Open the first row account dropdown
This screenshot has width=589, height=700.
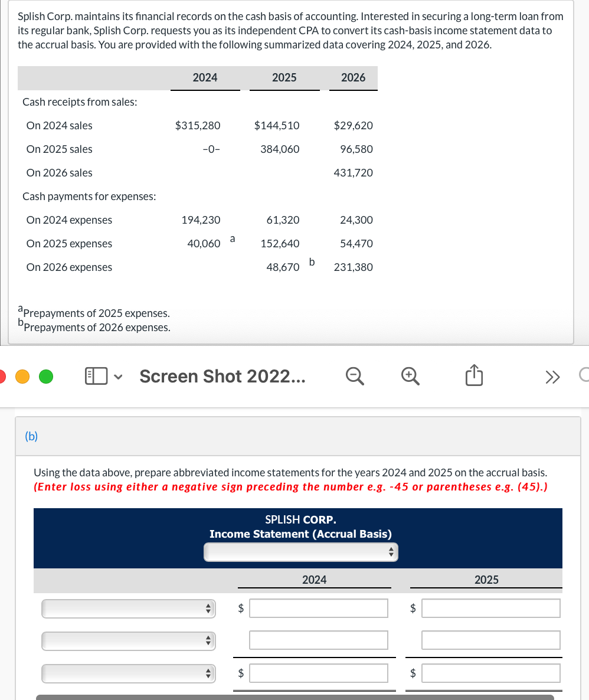point(129,609)
